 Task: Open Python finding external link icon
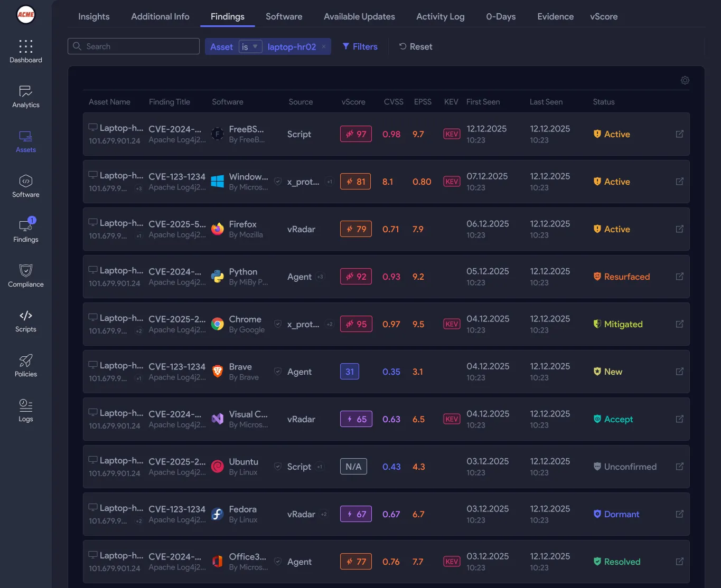point(680,277)
